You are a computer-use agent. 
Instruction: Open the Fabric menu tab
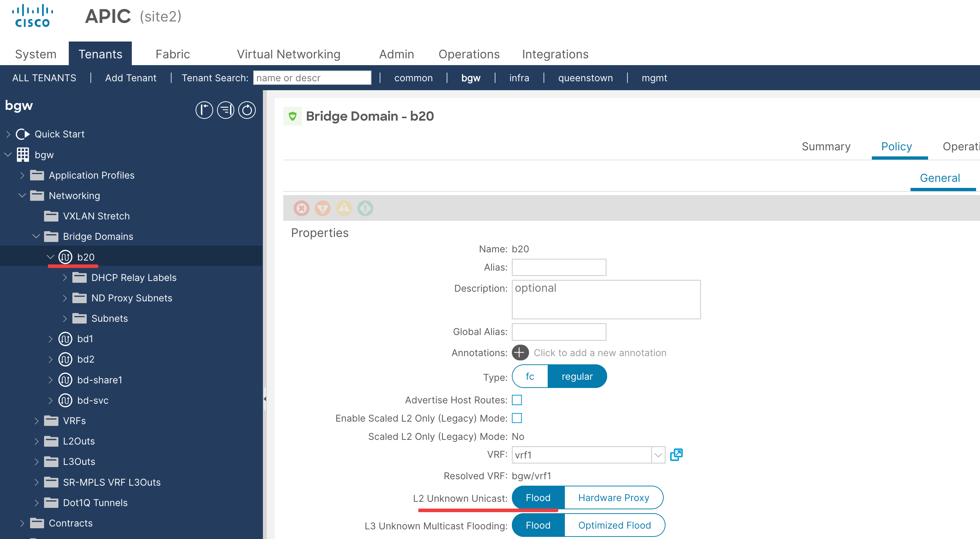(x=173, y=54)
